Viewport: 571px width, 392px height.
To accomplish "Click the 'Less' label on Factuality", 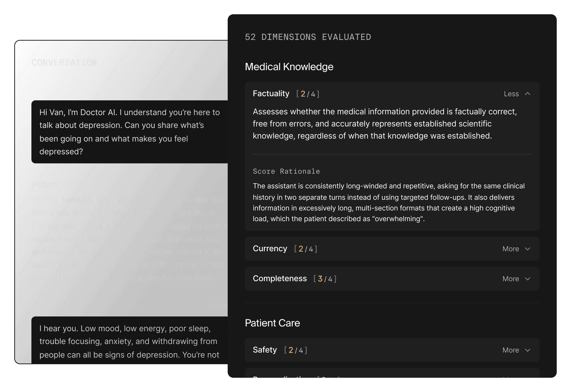I will [511, 94].
